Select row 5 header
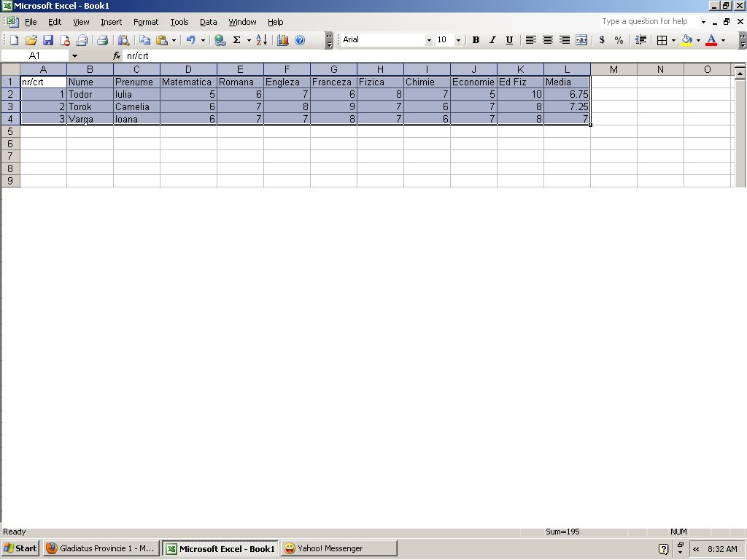 [10, 131]
